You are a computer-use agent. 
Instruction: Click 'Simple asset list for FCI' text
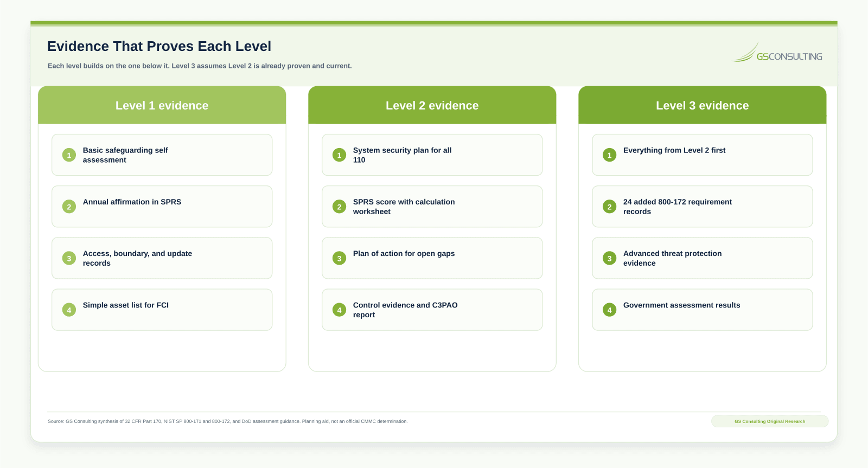(x=126, y=305)
